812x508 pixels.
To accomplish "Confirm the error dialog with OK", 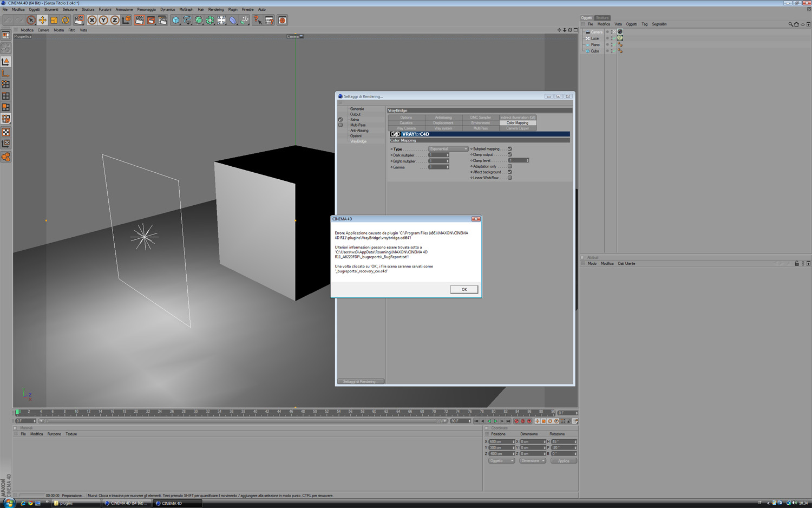I will coord(464,289).
